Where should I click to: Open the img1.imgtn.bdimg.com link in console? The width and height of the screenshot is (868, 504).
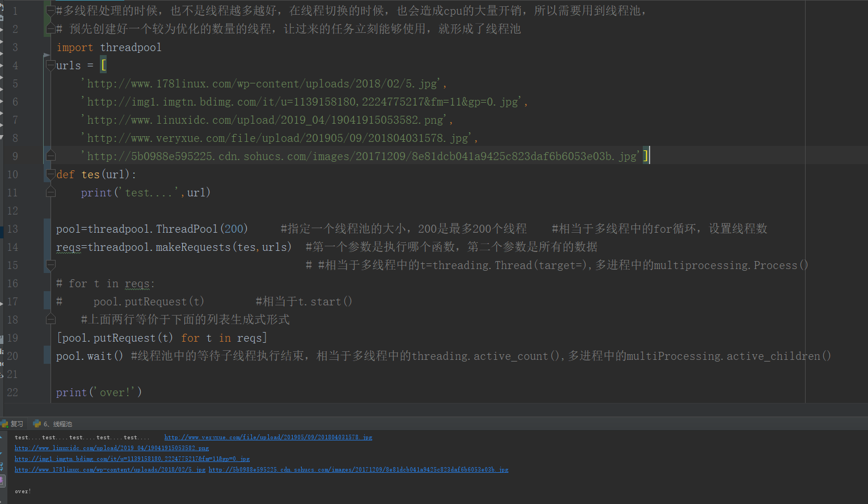pyautogui.click(x=132, y=459)
